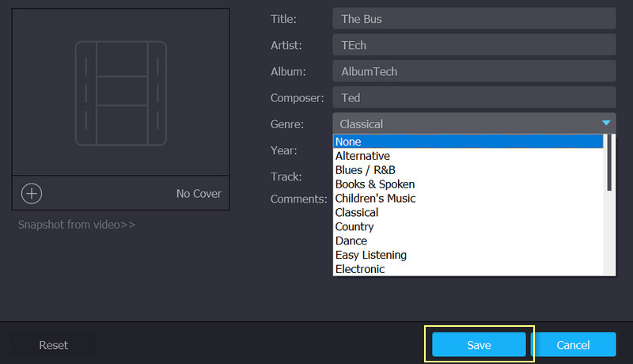Choose Dance genre option

coord(468,241)
